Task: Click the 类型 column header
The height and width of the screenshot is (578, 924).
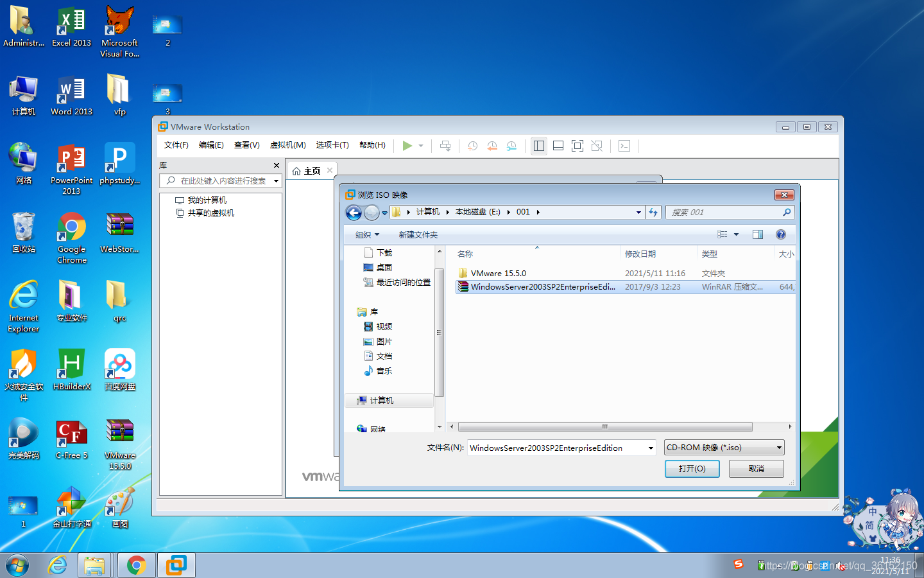Action: (x=709, y=254)
